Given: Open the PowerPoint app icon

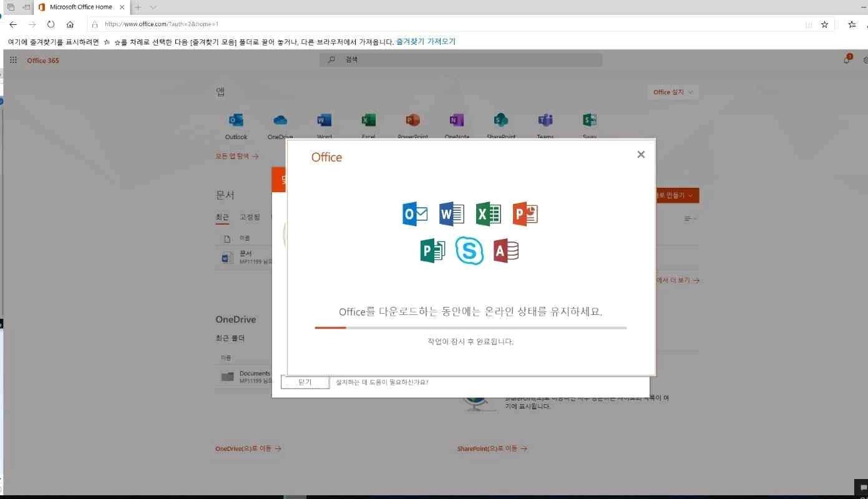Looking at the screenshot, I should pos(412,120).
